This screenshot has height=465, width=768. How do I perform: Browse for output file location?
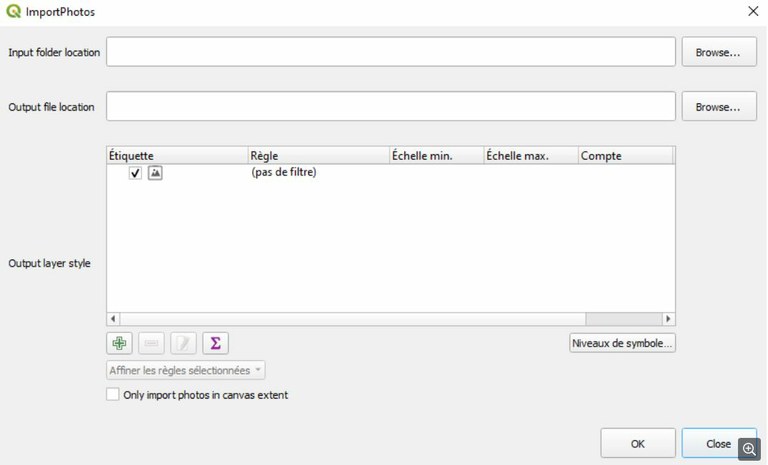pos(719,106)
